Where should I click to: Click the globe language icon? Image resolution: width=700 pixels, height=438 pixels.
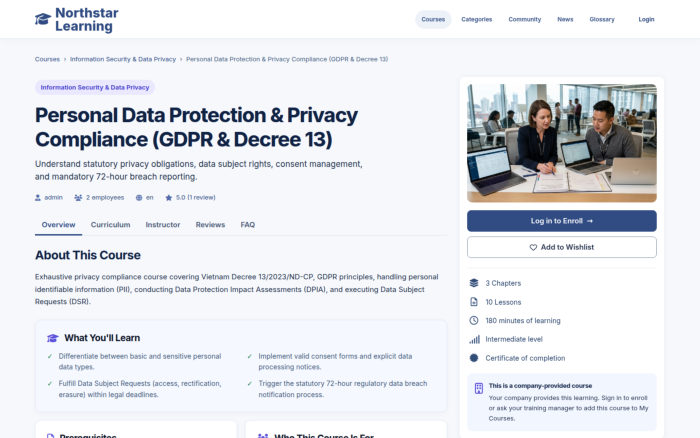pos(139,198)
